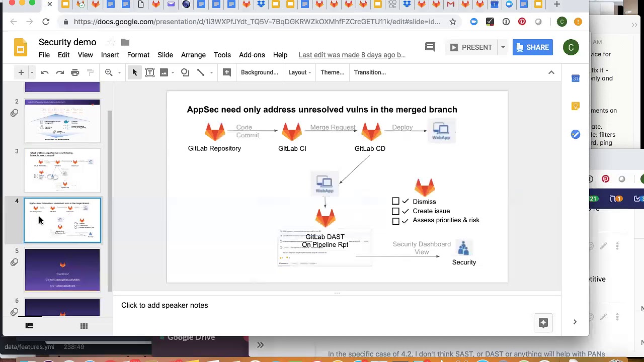Bookmark this page with the star
The height and width of the screenshot is (362, 644).
[453, 22]
